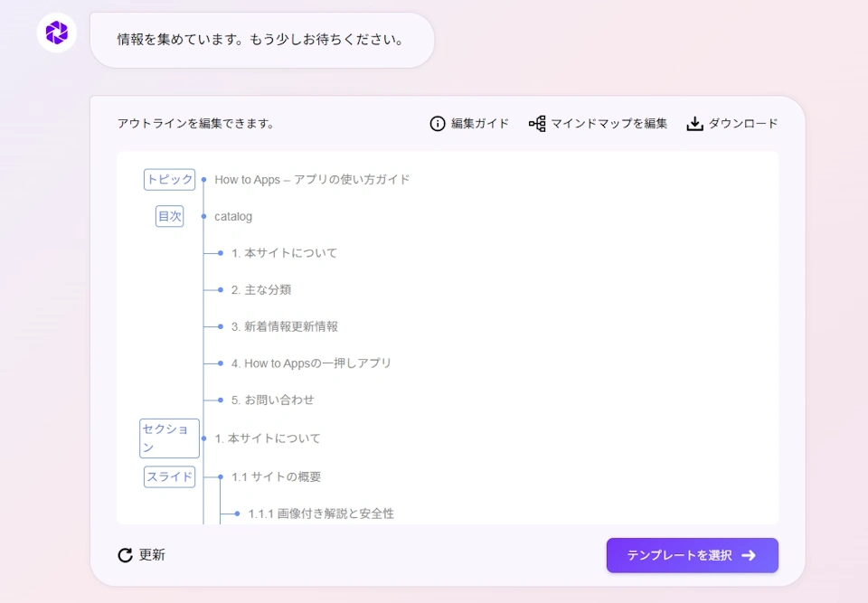Screen dimensions: 868x603
Task: Select the スライド tag label
Action: coord(169,476)
